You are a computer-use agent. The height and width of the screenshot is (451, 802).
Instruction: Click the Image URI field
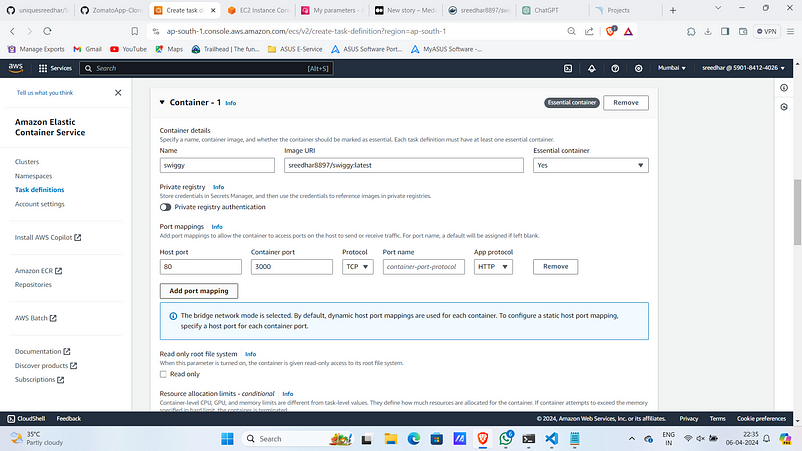click(404, 165)
